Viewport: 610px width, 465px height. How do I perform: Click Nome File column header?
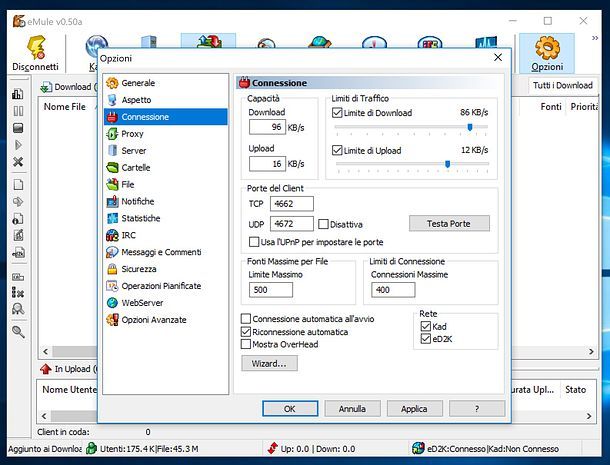(x=65, y=107)
